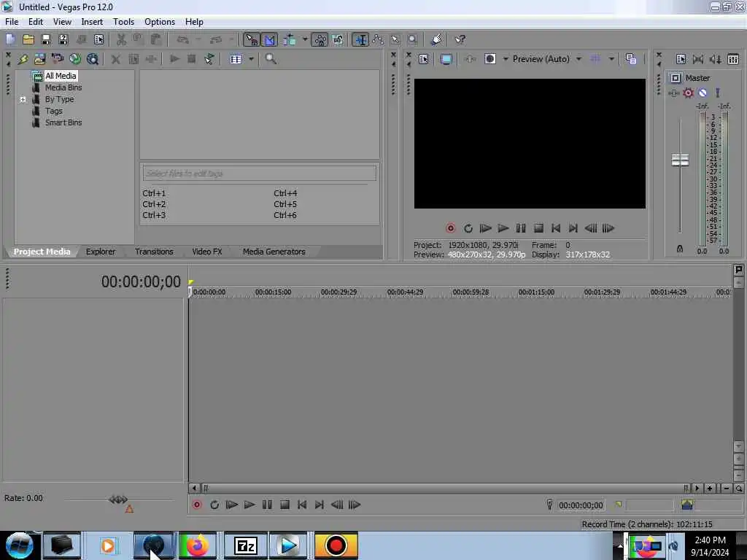Toggle Lock Envelopes to Events

point(320,39)
